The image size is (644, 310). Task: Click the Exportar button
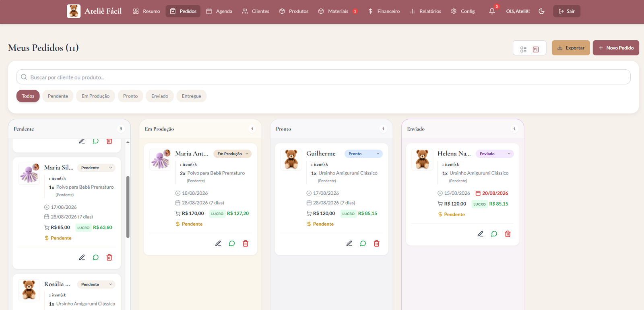571,48
